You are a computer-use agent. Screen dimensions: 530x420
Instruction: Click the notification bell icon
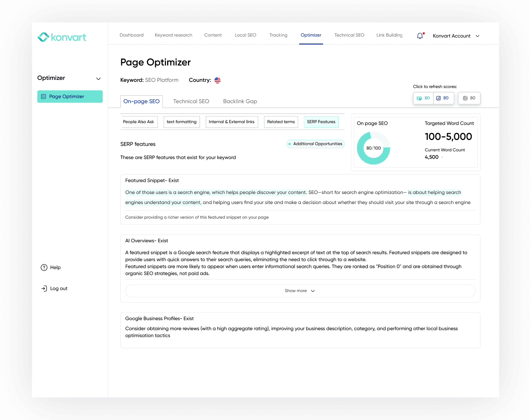pos(420,36)
